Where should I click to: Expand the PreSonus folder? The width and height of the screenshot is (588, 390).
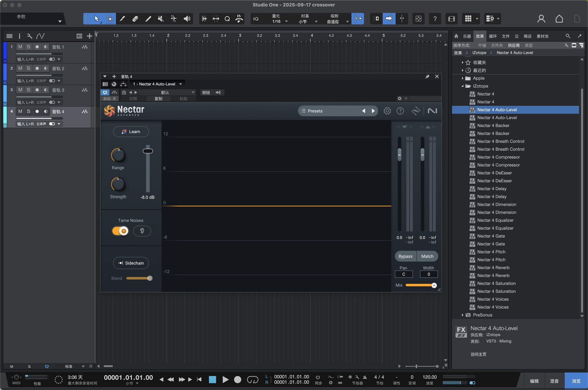click(x=462, y=315)
